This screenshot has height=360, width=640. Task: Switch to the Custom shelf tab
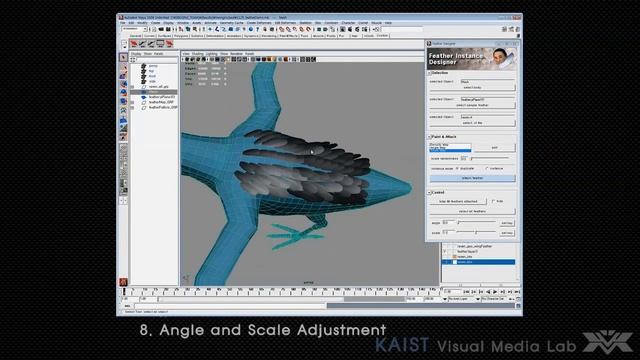click(382, 36)
